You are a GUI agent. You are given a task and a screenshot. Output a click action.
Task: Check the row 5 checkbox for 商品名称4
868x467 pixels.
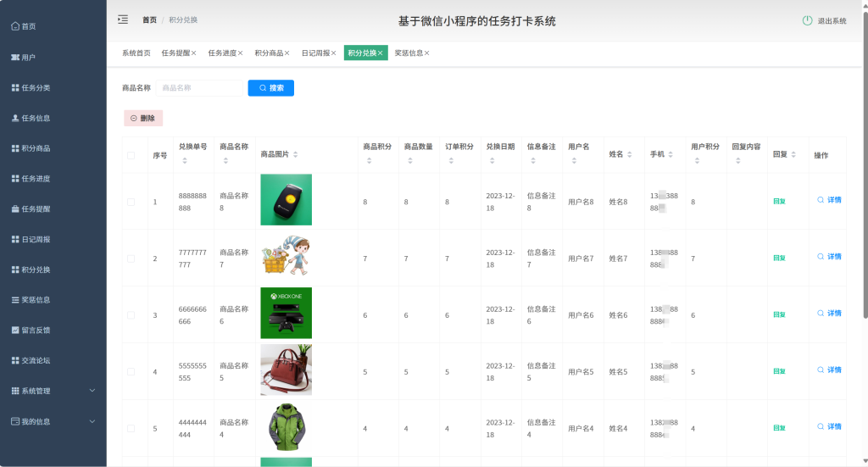pyautogui.click(x=131, y=428)
